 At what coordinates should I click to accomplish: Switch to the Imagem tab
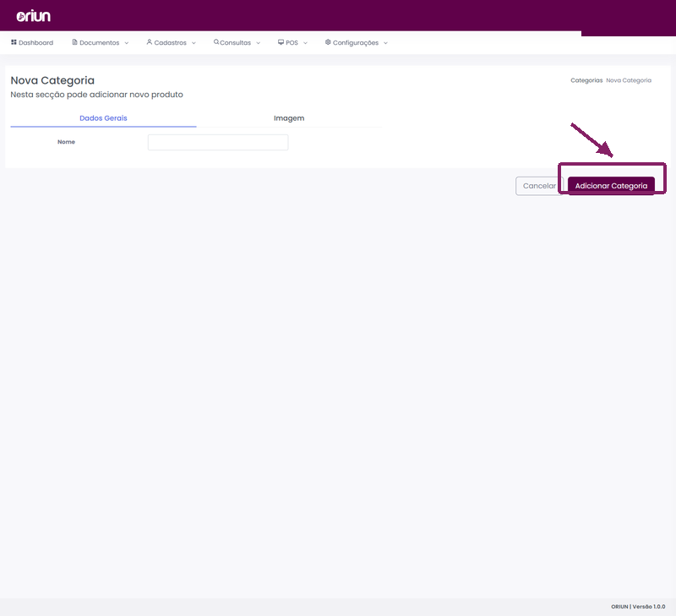289,118
